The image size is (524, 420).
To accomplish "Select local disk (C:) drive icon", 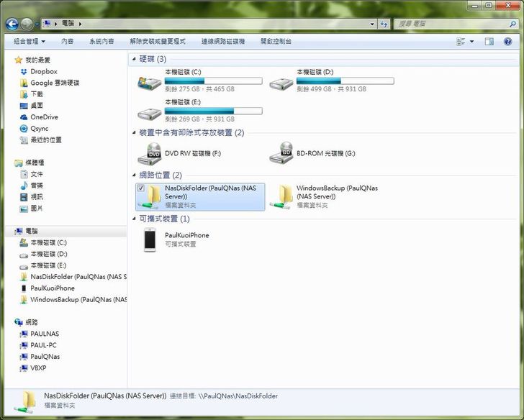I will [150, 82].
